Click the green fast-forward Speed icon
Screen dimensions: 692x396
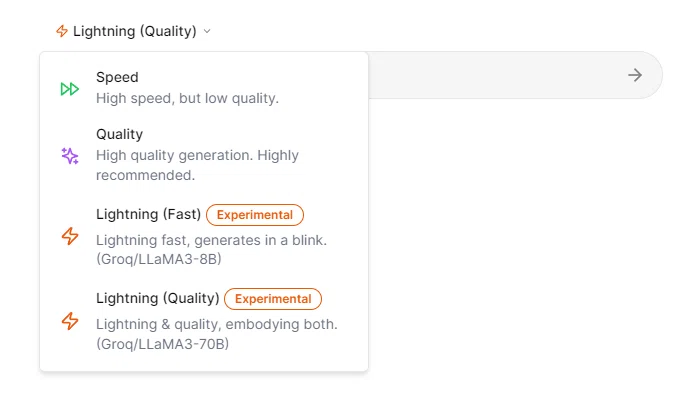(70, 89)
